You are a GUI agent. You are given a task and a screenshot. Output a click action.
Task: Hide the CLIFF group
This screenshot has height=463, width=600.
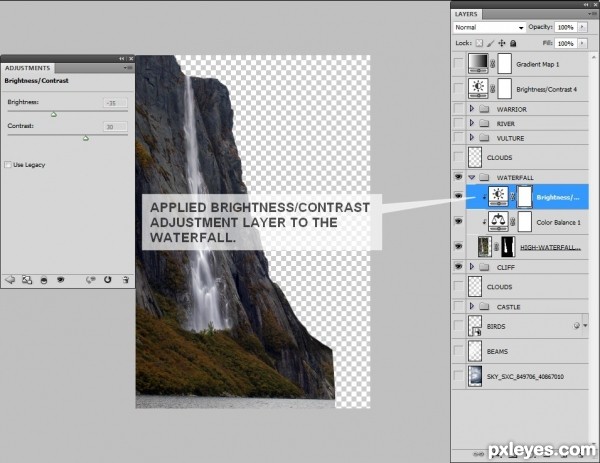pyautogui.click(x=458, y=266)
